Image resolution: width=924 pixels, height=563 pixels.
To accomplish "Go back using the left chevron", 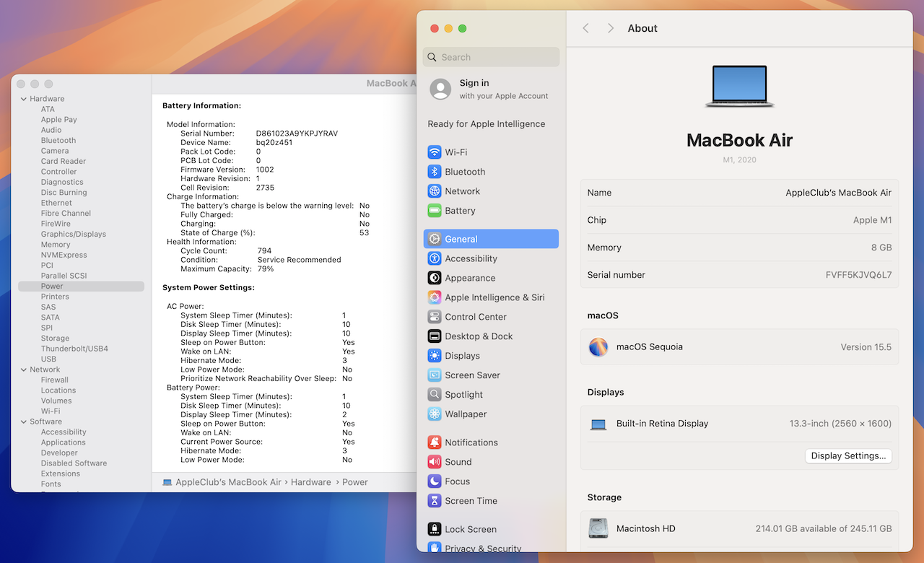I will [x=585, y=28].
